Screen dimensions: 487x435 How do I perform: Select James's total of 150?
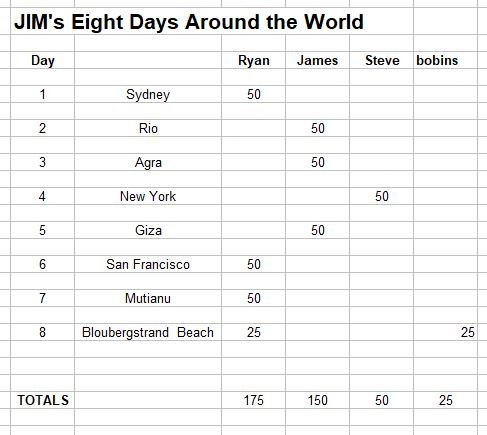[x=317, y=400]
